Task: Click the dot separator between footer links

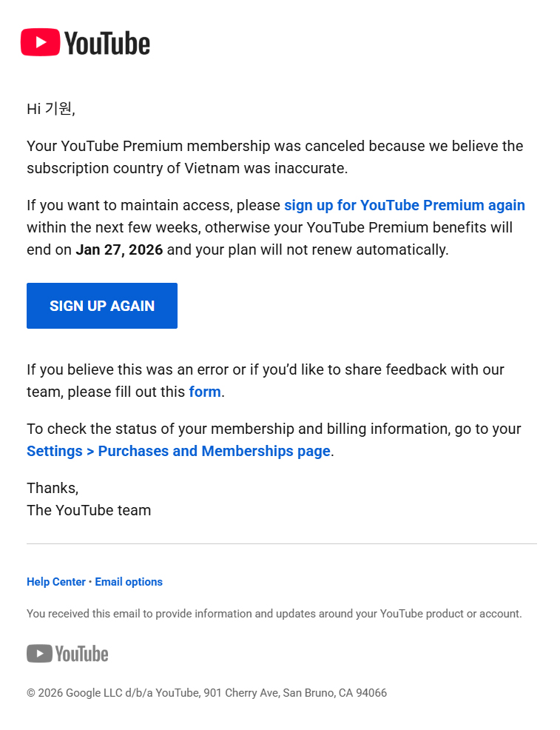Action: 90,582
